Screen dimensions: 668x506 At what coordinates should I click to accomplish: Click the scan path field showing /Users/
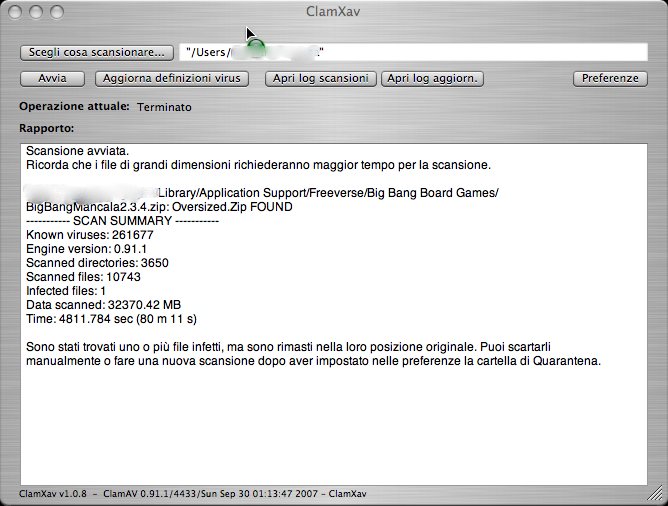[x=413, y=52]
